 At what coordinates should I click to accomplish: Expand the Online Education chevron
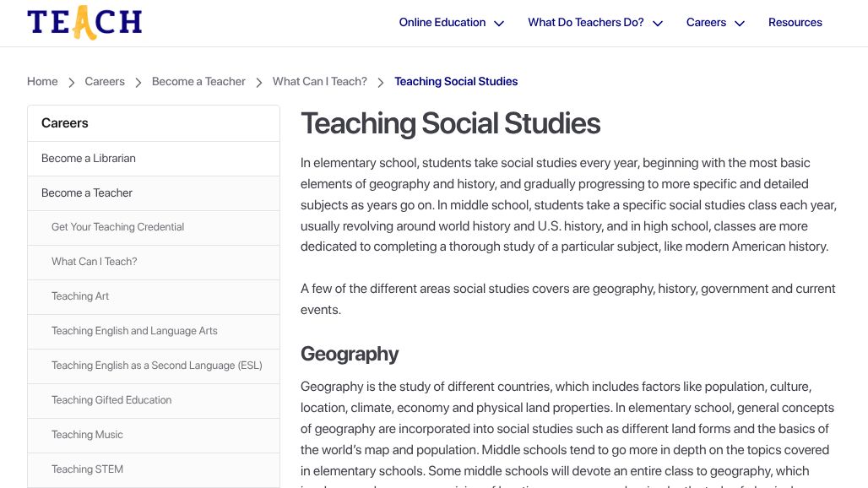[x=499, y=24]
